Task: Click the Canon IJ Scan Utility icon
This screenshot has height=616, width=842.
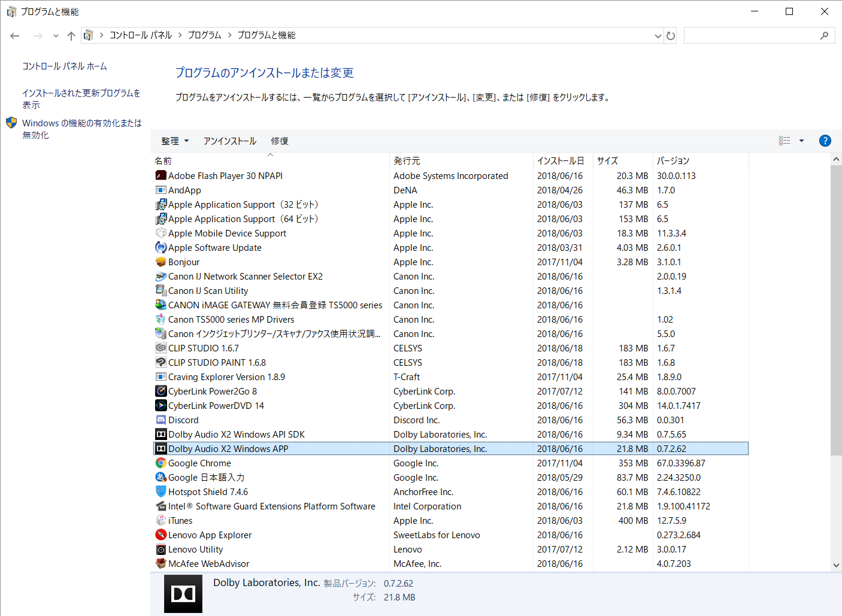Action: [160, 290]
